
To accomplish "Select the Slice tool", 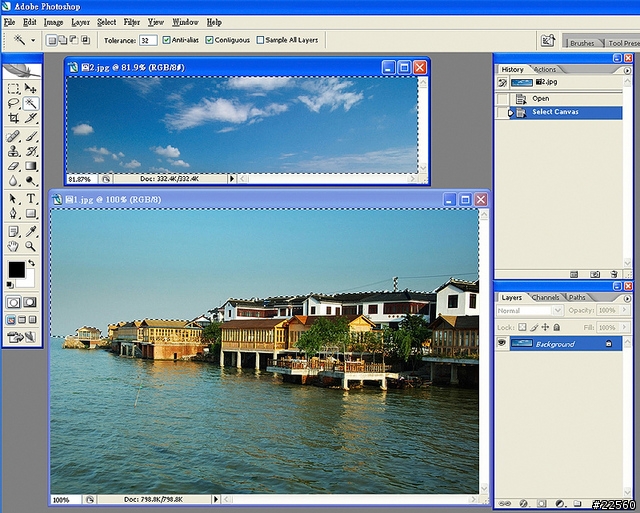I will click(31, 118).
